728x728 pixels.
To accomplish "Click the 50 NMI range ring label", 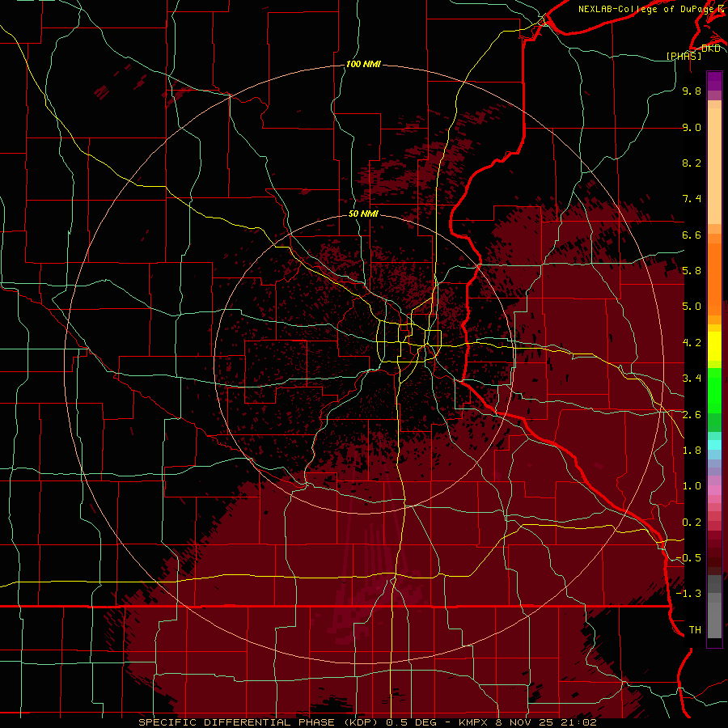I will click(363, 214).
